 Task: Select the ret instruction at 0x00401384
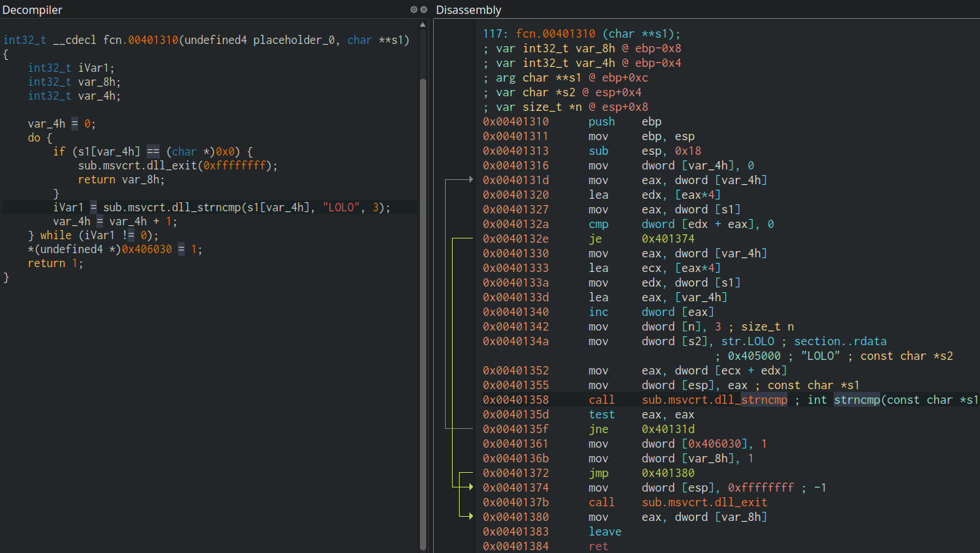[x=598, y=546]
